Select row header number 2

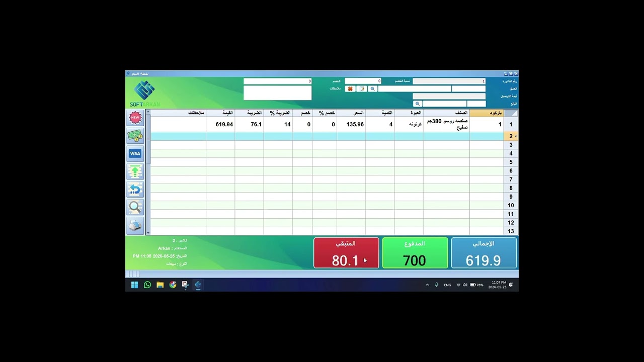pos(511,136)
